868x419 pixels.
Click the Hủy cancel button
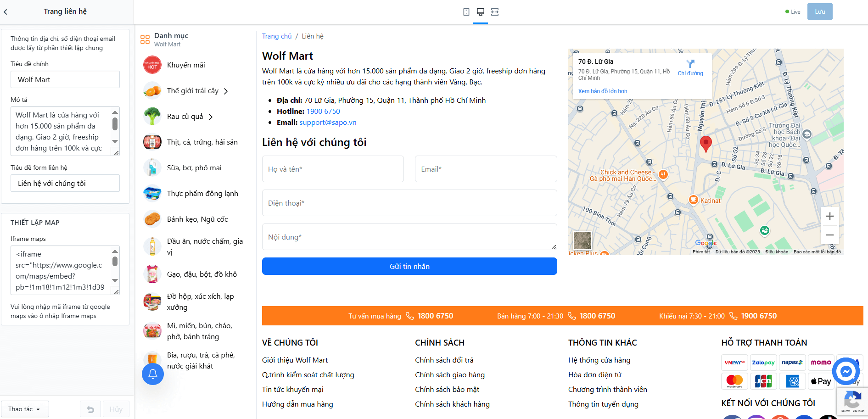(x=116, y=409)
